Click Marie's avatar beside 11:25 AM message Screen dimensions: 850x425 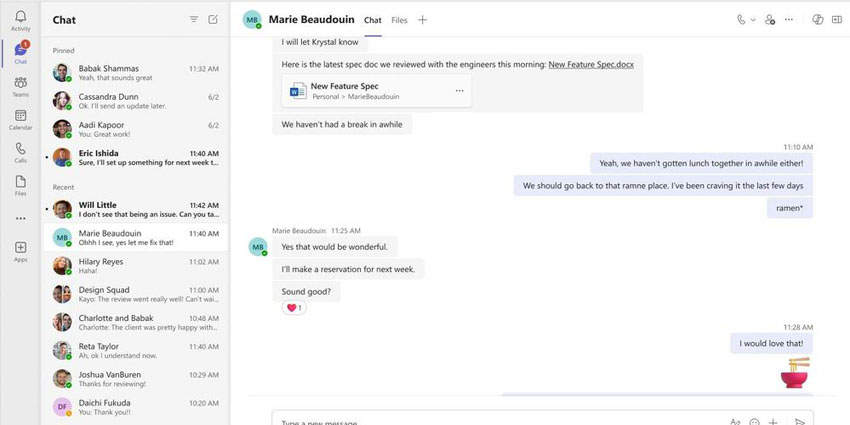(x=258, y=247)
